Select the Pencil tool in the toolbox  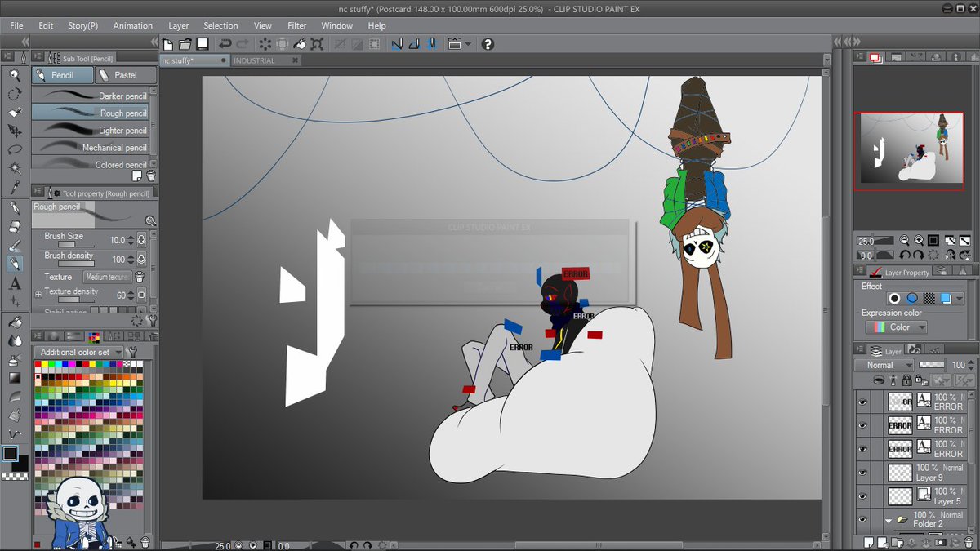14,264
